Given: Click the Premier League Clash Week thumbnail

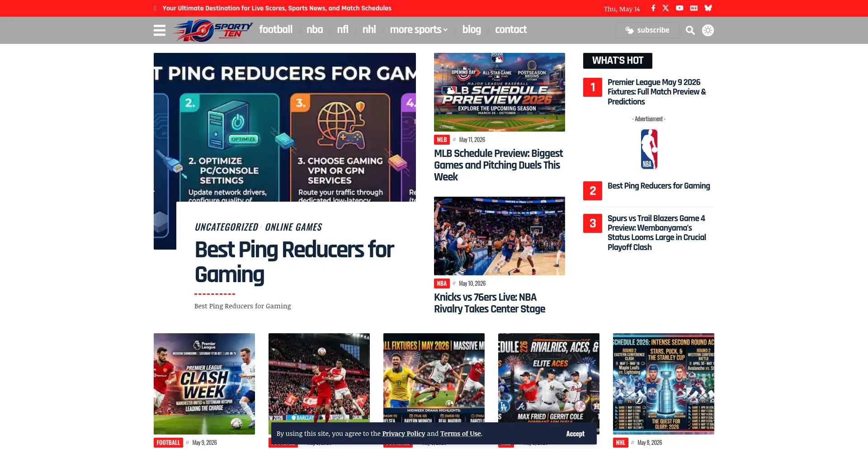Looking at the screenshot, I should point(204,384).
